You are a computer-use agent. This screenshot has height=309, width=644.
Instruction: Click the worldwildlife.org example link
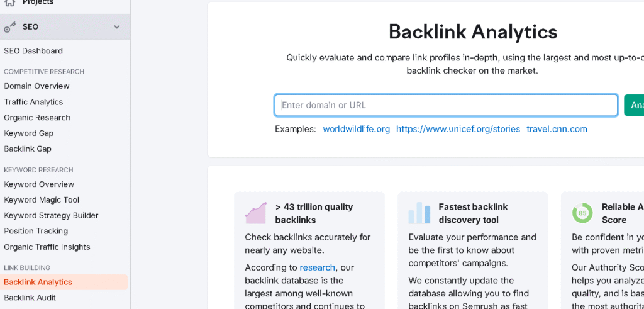coord(356,129)
